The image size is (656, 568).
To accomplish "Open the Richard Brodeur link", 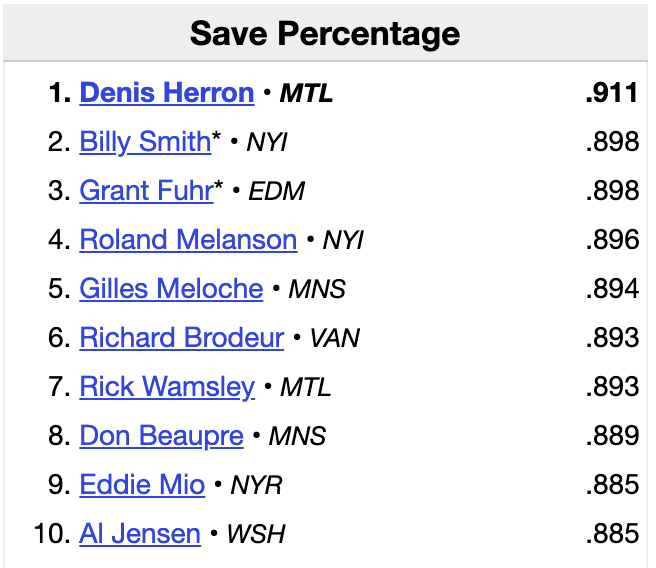I will pos(182,338).
